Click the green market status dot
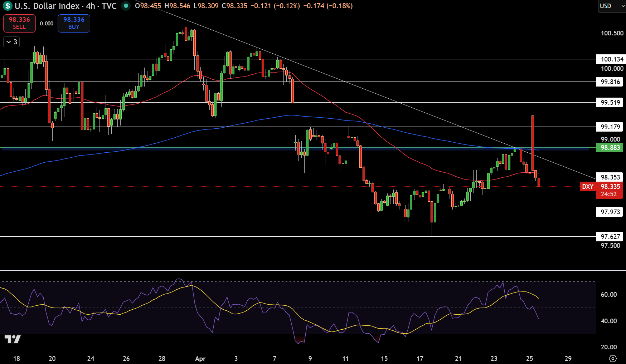Image resolution: width=626 pixels, height=364 pixels. tap(126, 6)
